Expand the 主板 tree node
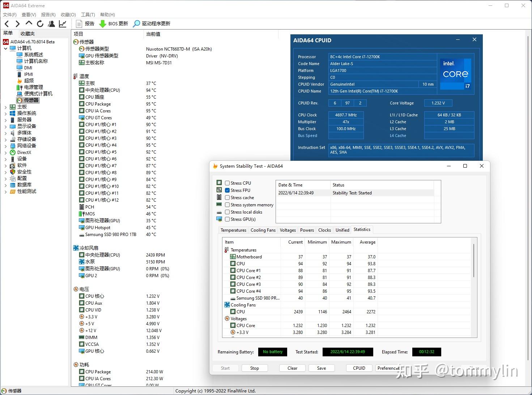The image size is (532, 395). click(5, 107)
